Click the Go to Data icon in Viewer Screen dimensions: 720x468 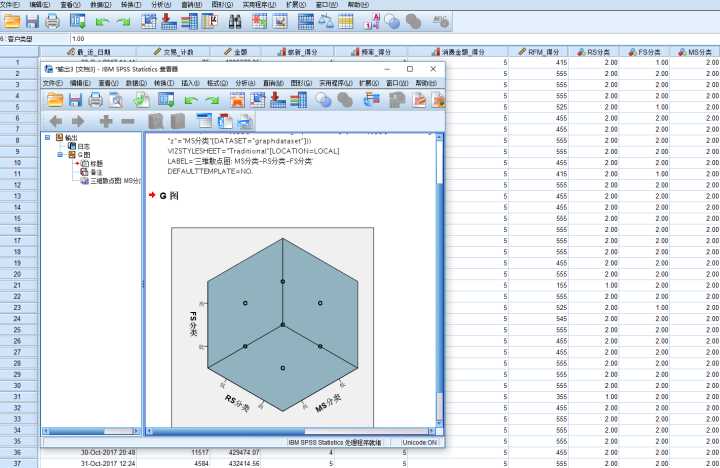(x=237, y=99)
